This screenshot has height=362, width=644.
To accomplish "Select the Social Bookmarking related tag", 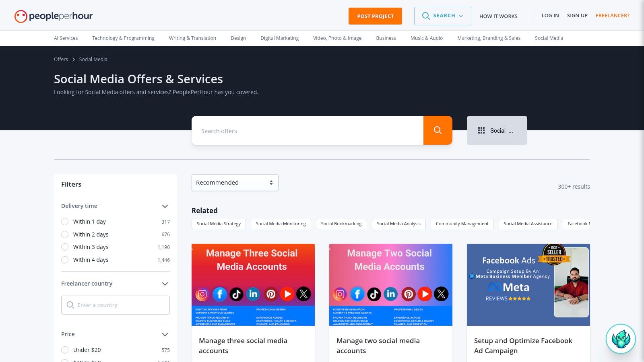I will click(x=341, y=224).
